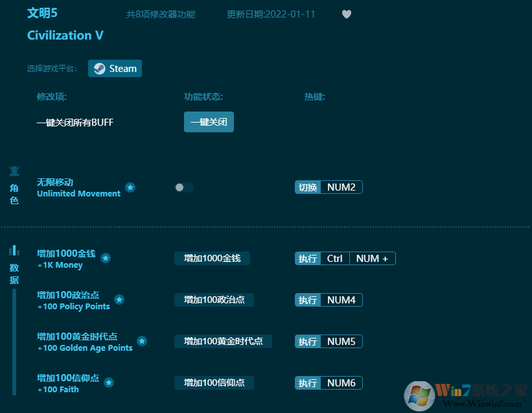The height and width of the screenshot is (413, 532).
Task: Click the 增加100黄金时代点 action button
Action: click(x=223, y=341)
